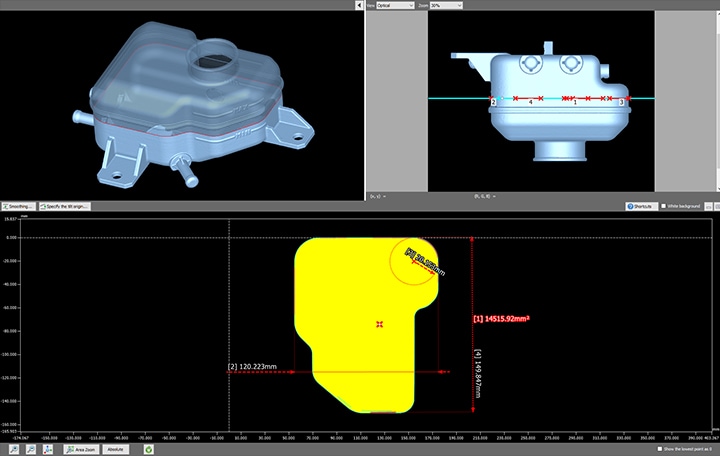This screenshot has width=720, height=456.
Task: Click the green refresh icon
Action: pos(148,450)
